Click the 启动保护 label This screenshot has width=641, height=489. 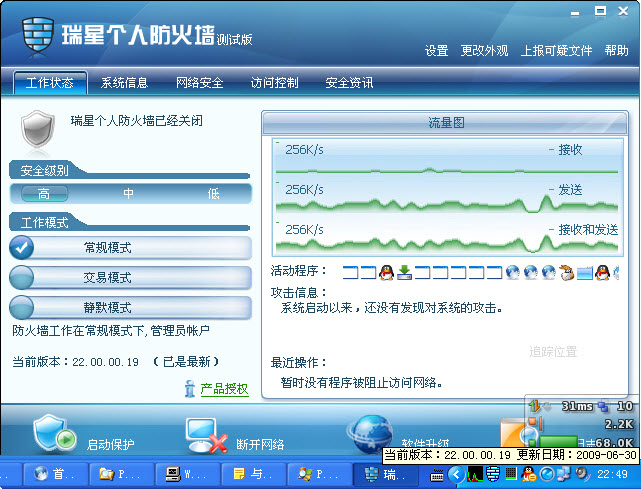point(110,444)
